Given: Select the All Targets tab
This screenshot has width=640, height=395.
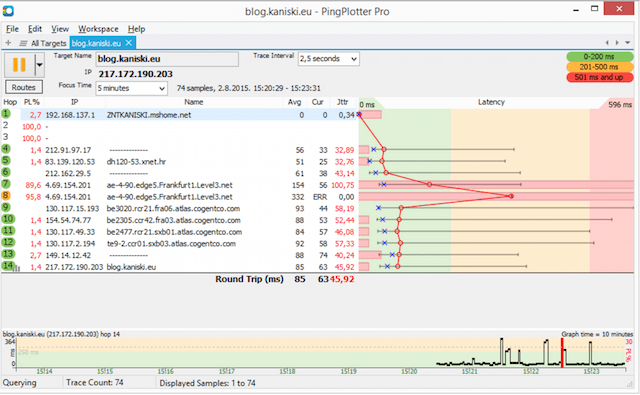Looking at the screenshot, I should pos(49,43).
